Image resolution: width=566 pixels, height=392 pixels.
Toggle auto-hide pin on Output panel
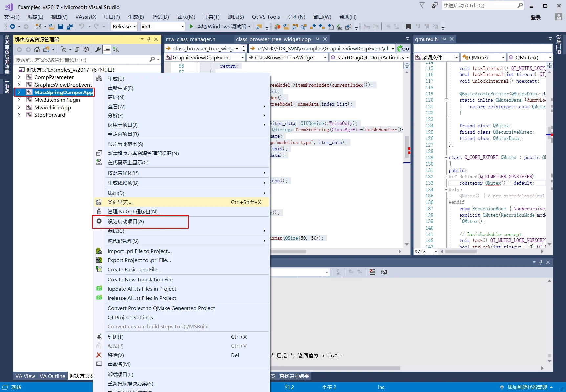pyautogui.click(x=541, y=262)
